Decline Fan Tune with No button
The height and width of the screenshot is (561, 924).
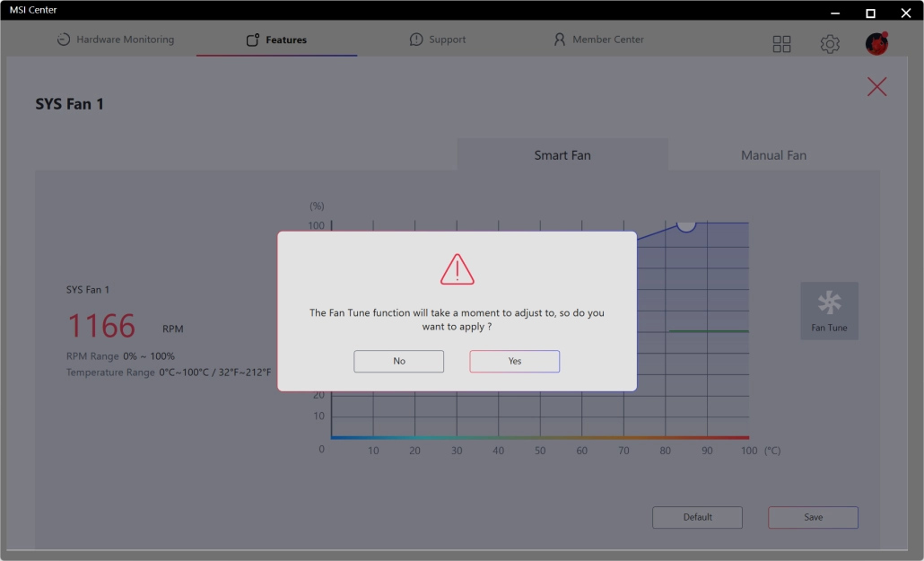click(399, 361)
